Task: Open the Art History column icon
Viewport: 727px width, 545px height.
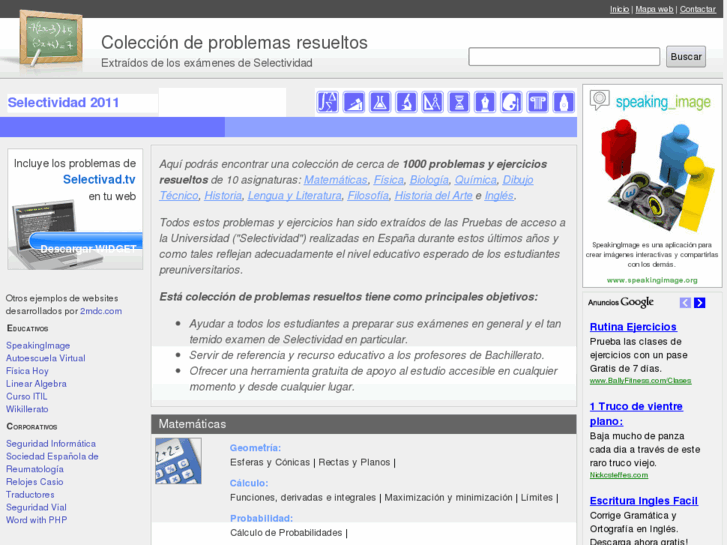Action: (537, 102)
